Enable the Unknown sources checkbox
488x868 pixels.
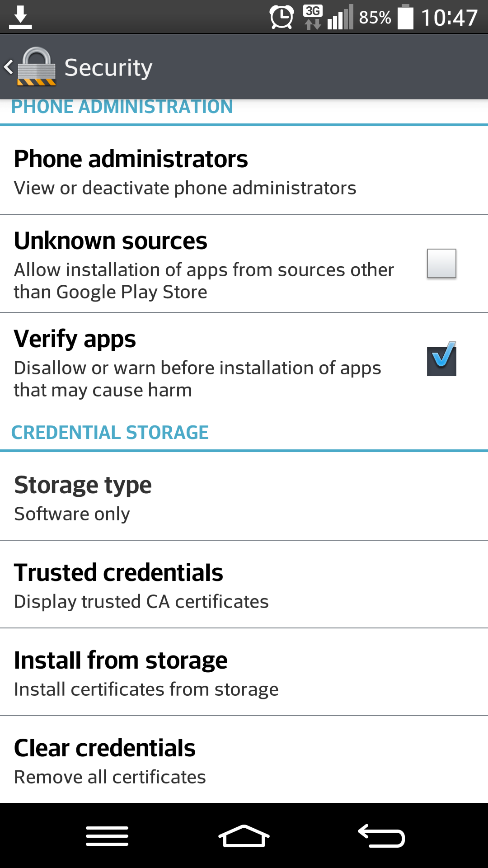pos(441,264)
